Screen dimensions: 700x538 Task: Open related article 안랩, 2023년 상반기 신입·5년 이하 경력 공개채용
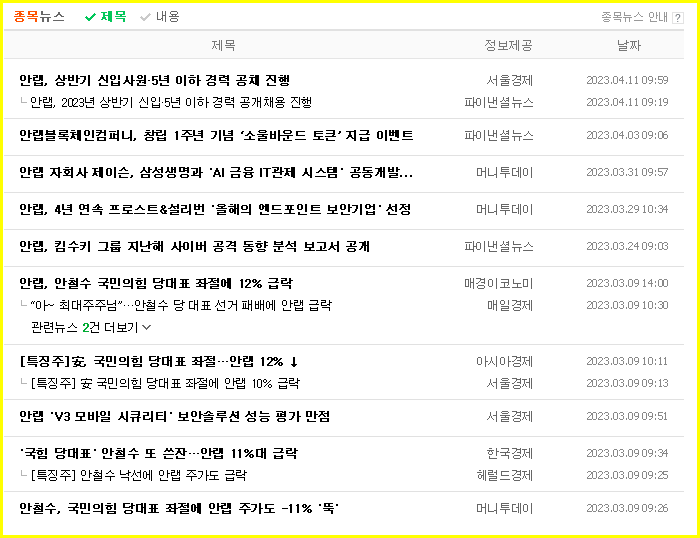pyautogui.click(x=171, y=103)
